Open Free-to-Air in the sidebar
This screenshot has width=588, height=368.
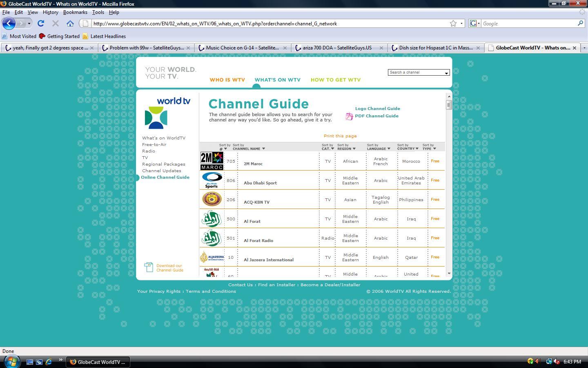154,145
